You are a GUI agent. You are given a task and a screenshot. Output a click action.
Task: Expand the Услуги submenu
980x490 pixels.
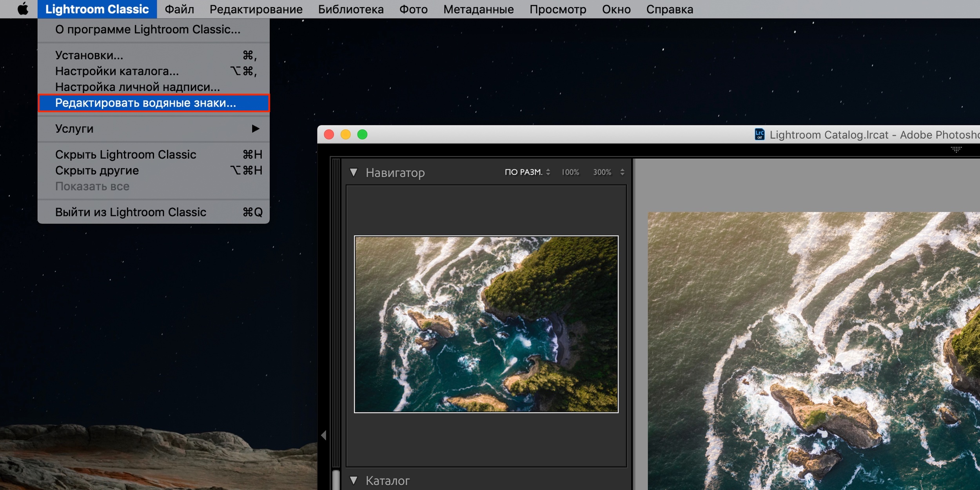point(154,129)
